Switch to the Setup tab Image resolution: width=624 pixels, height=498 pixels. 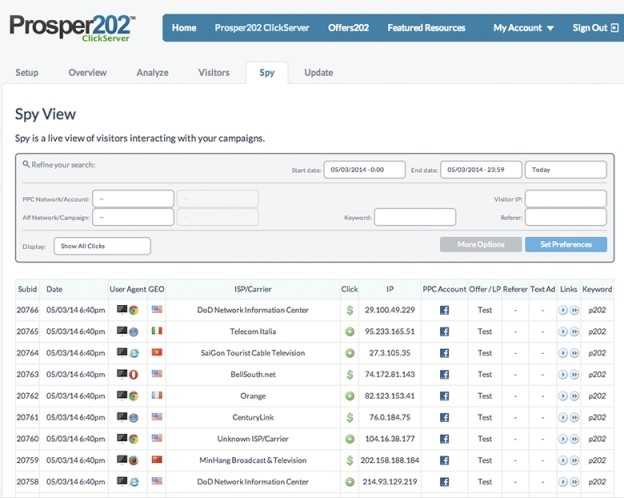[27, 73]
